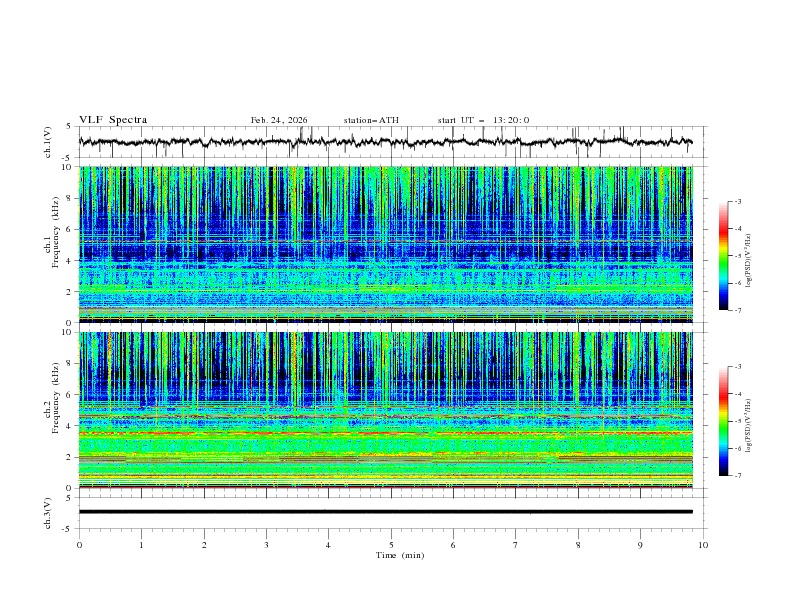The height and width of the screenshot is (612, 792).
Task: Click the "-4" tick on ch.2 colorbar
Action: tap(738, 394)
